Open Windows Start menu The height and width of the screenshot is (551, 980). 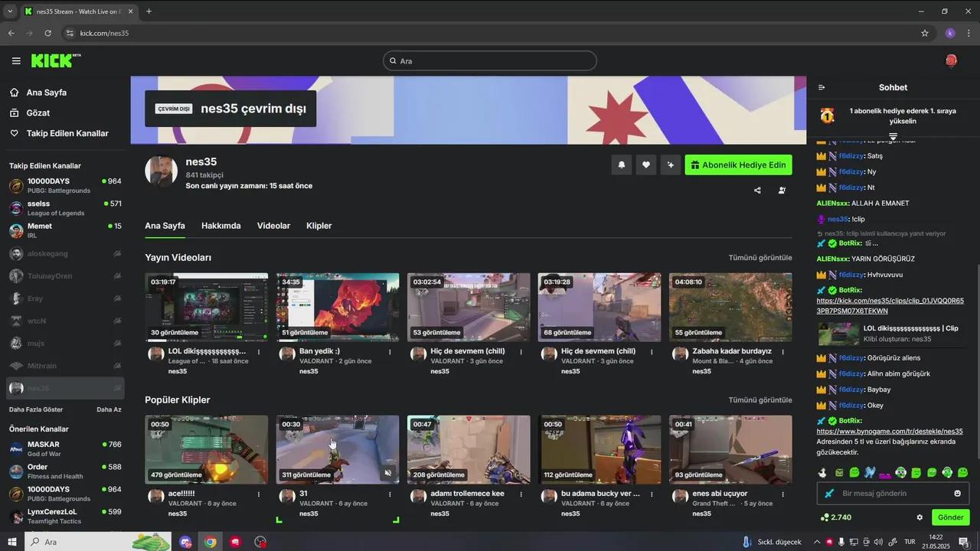12,542
